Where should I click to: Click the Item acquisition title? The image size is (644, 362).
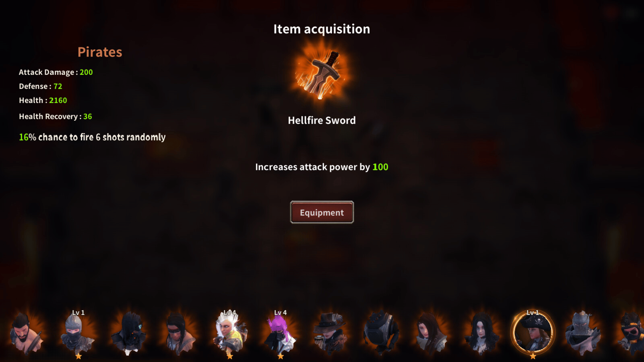tap(322, 29)
